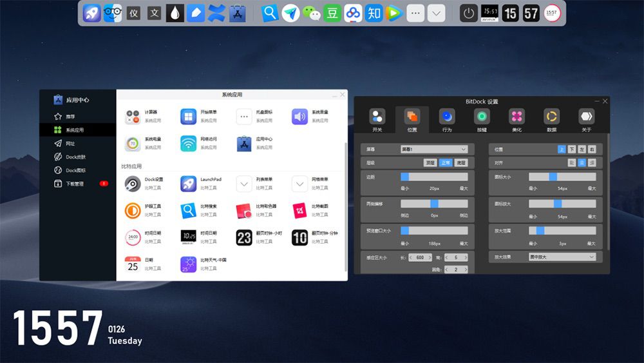Open Dock皮肤 in the sidebar
The width and height of the screenshot is (644, 363).
(x=78, y=157)
